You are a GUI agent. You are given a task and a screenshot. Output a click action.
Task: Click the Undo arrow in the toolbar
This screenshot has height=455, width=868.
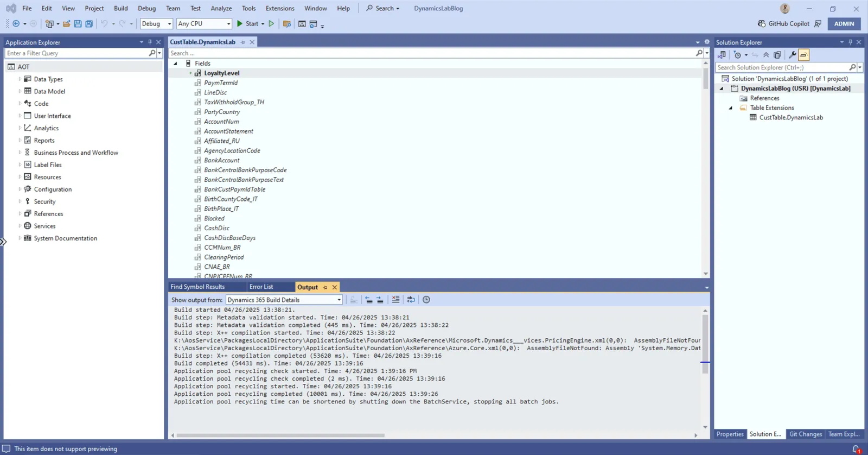[104, 24]
